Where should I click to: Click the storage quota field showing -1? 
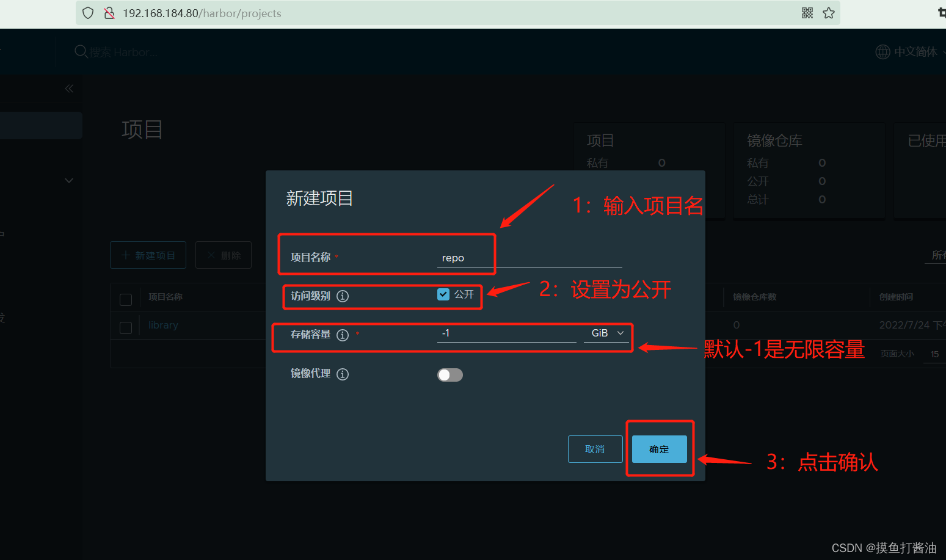click(x=507, y=333)
